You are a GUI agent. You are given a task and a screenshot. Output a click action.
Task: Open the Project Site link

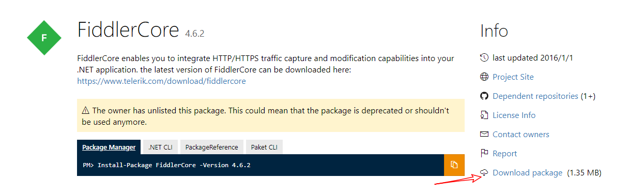tap(513, 77)
